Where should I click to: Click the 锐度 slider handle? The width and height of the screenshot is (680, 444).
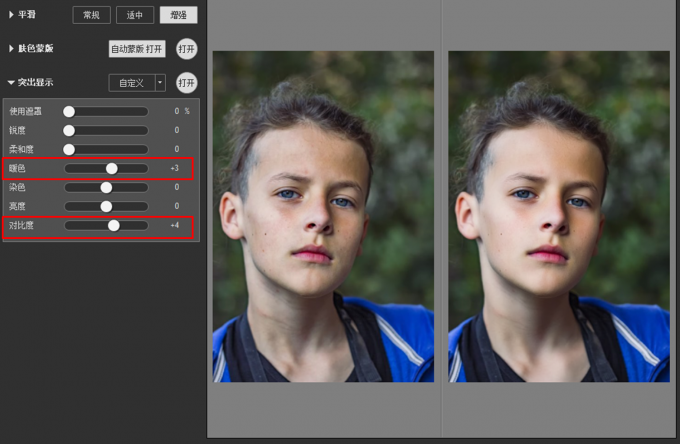69,130
